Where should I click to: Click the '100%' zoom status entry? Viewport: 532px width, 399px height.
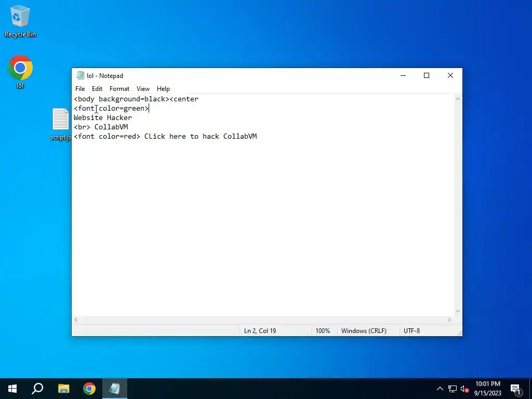[323, 331]
